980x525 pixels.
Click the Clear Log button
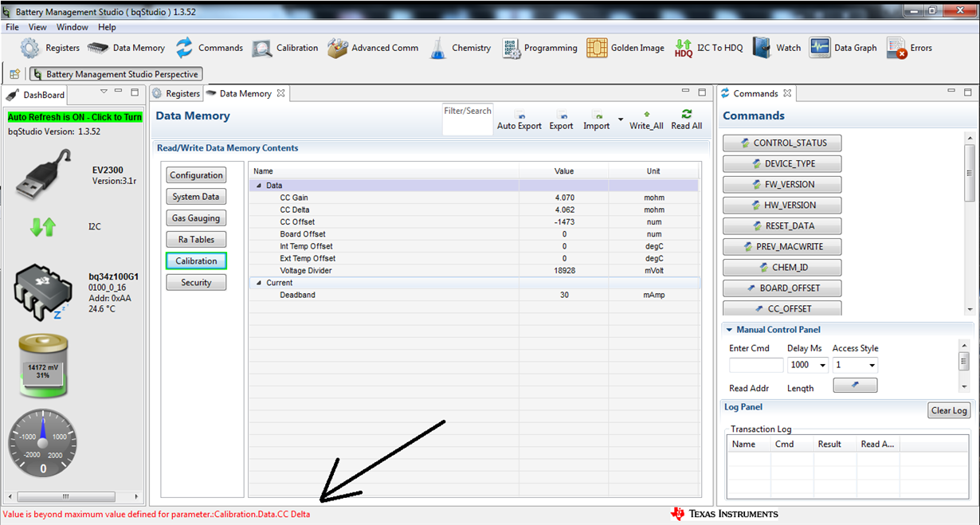[949, 410]
